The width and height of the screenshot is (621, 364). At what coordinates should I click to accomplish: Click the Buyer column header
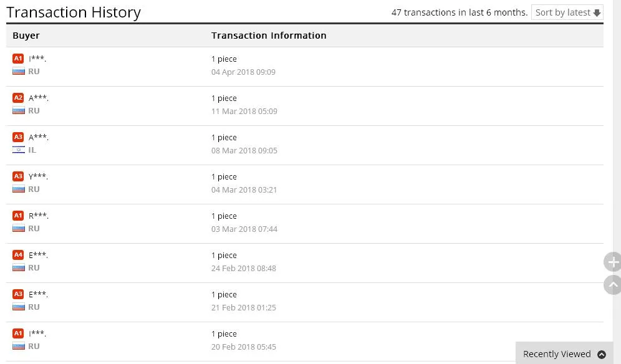(x=26, y=36)
